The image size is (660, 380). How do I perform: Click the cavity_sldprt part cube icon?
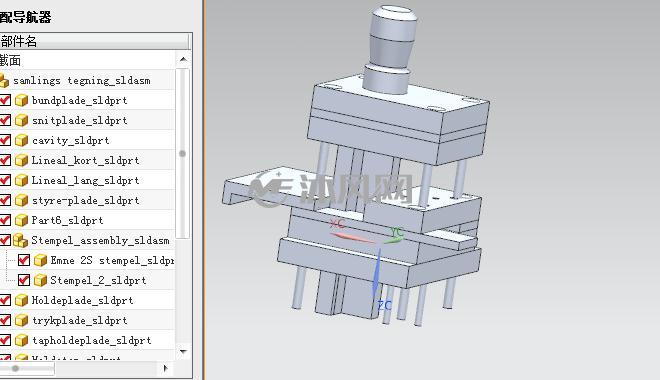pos(21,141)
